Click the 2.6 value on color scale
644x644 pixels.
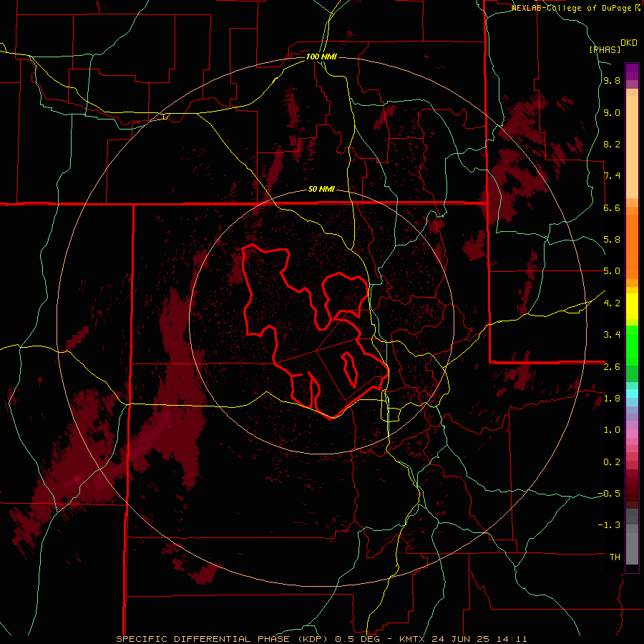[612, 367]
